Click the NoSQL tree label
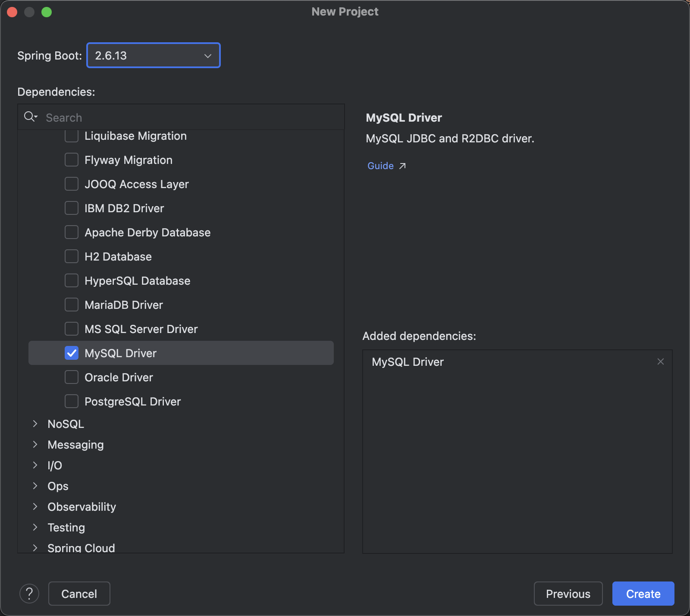 [x=66, y=424]
